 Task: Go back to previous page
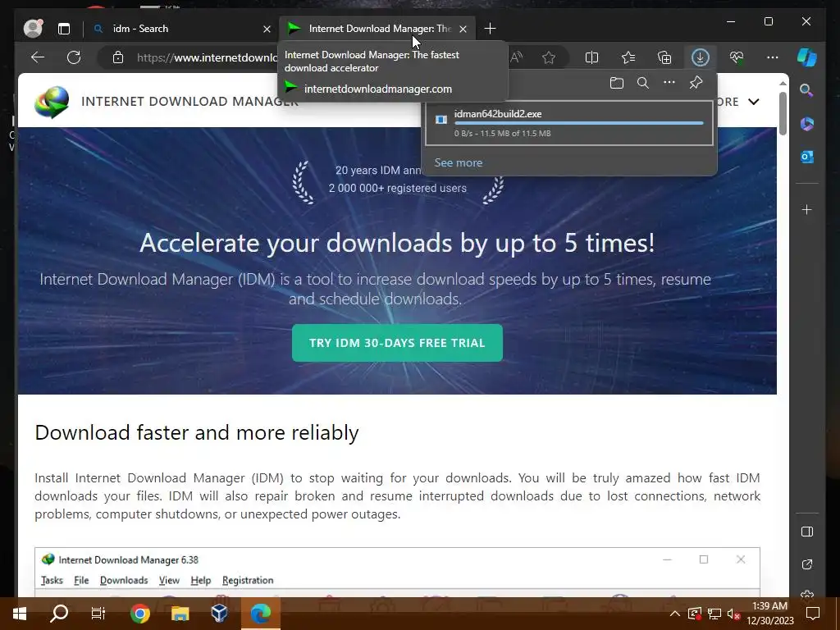38,57
